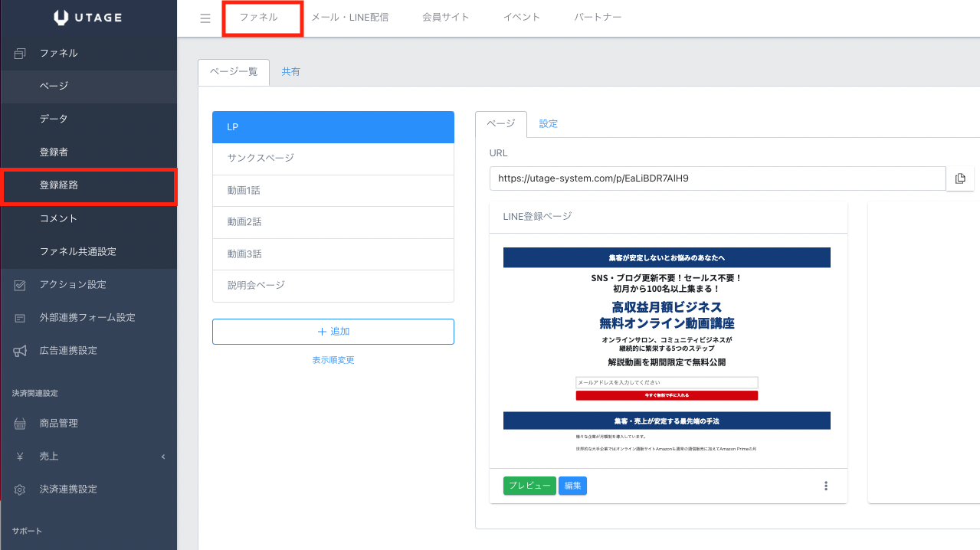
Task: Click the アクション設定 checkbox icon
Action: [x=20, y=285]
